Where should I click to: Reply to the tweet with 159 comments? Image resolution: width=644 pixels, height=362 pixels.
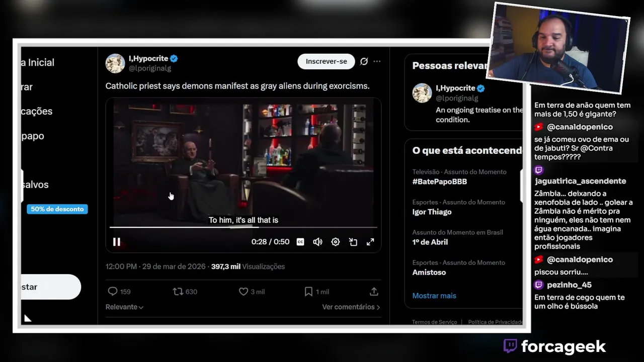coord(119,292)
